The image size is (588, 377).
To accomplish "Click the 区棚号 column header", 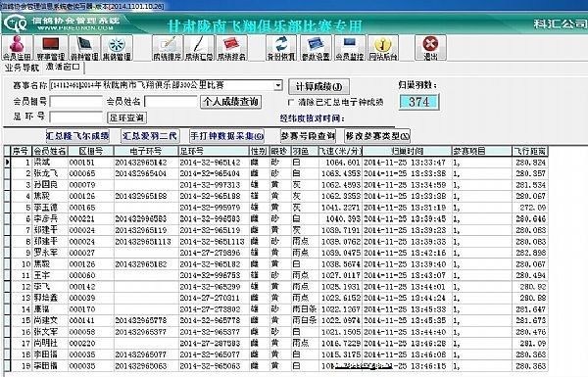I will 91,151.
